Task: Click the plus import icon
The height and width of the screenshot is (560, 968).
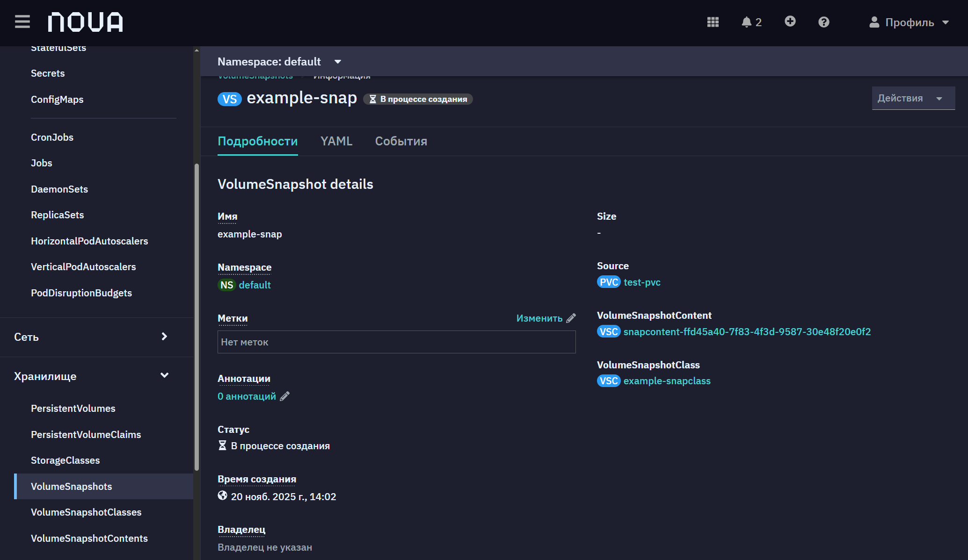Action: (790, 22)
